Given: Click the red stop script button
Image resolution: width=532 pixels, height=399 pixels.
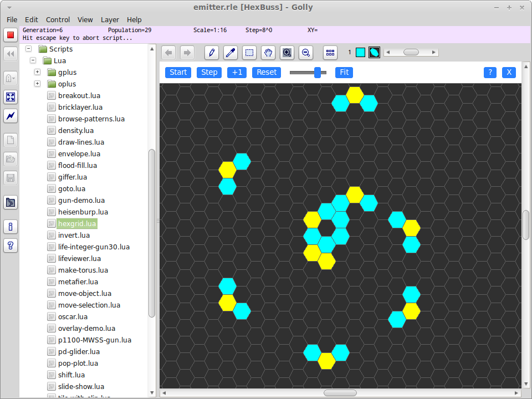Looking at the screenshot, I should click(x=11, y=35).
